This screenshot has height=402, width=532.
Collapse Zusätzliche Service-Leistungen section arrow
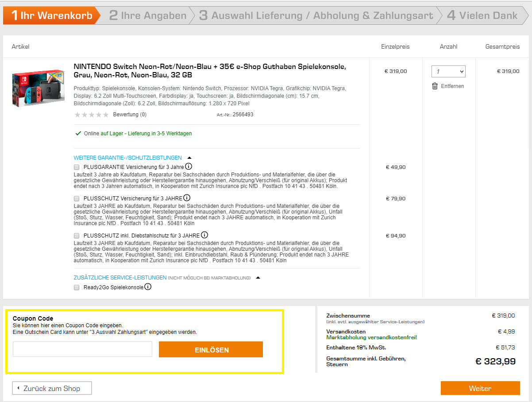(258, 278)
